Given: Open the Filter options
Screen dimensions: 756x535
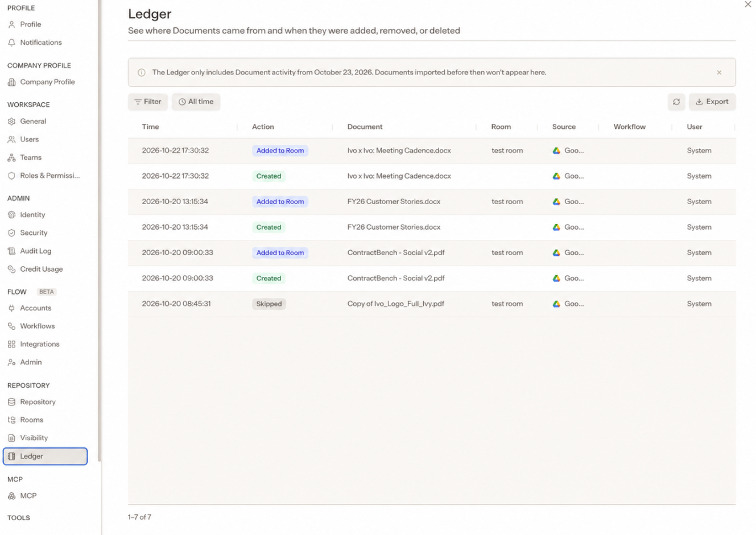Looking at the screenshot, I should click(148, 102).
